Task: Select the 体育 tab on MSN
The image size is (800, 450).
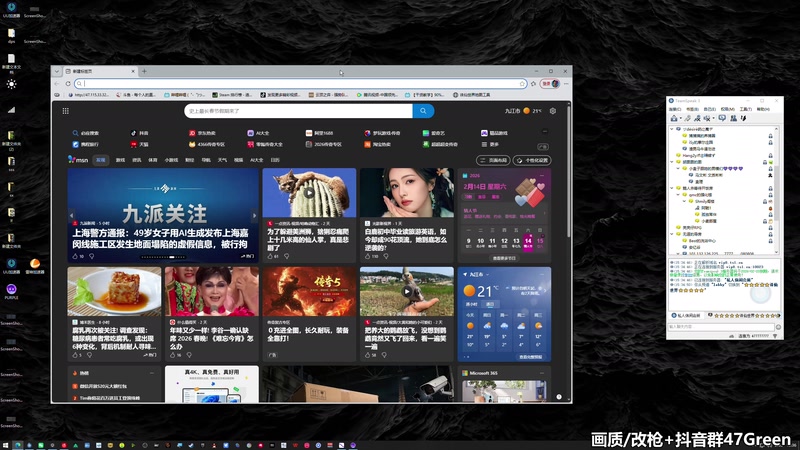Action: tap(153, 160)
